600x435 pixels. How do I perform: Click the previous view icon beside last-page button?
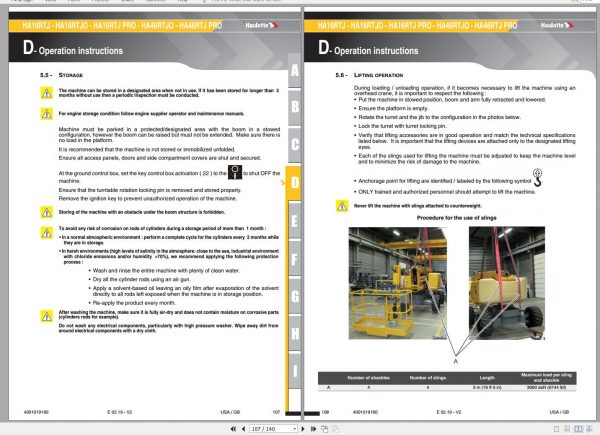pyautogui.click(x=324, y=429)
